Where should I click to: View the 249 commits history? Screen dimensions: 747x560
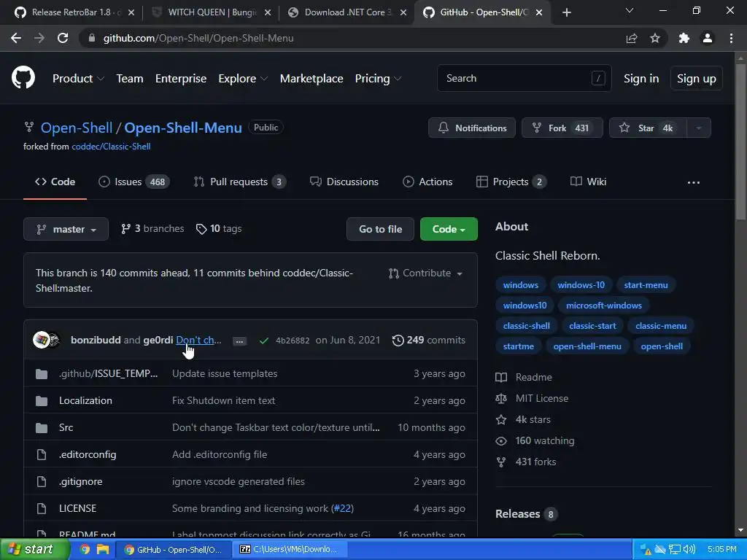pos(428,340)
